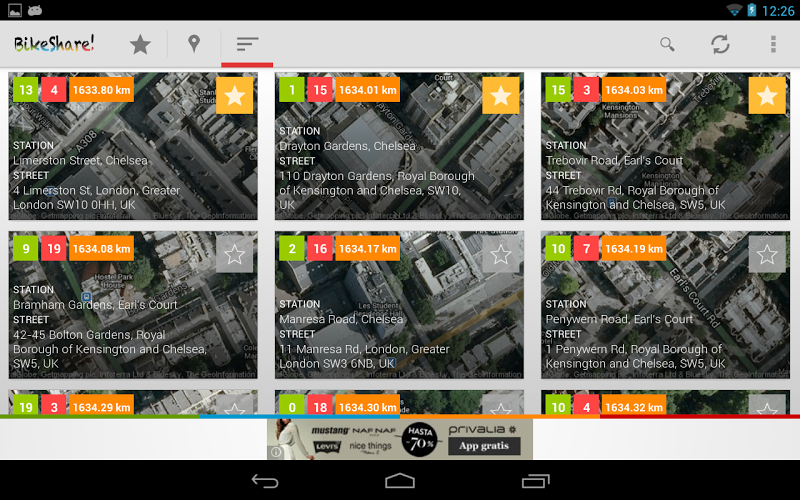This screenshot has width=800, height=500.
Task: Go back with Android back button
Action: [x=265, y=481]
